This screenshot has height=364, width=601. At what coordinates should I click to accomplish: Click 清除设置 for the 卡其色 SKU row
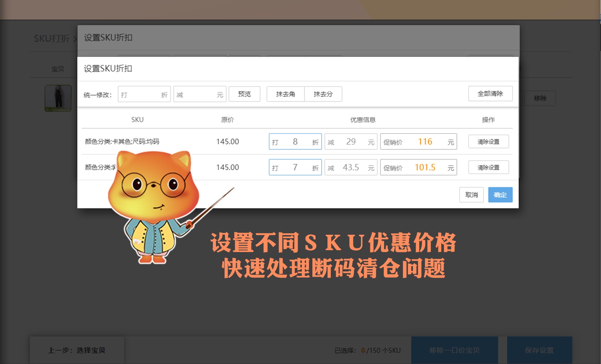tap(489, 141)
